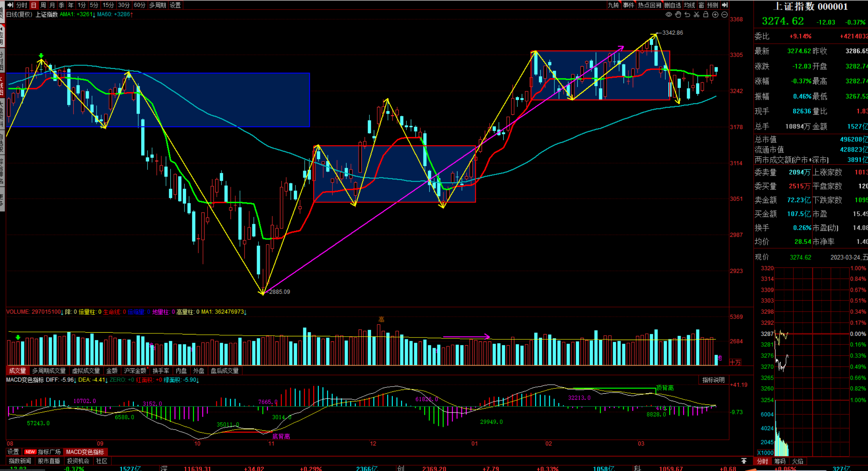Zoom out with the minus circle icon
Viewport: 868px width, 471px height.
(x=725, y=14)
